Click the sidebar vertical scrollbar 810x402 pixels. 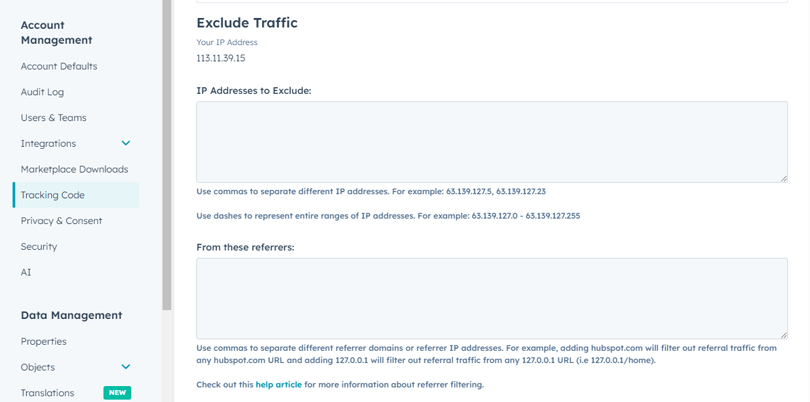pyautogui.click(x=167, y=155)
